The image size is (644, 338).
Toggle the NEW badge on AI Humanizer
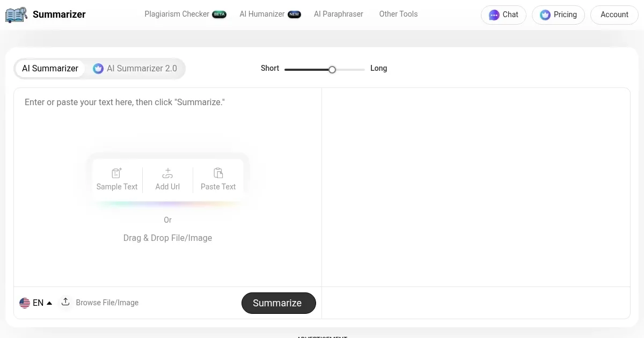(294, 14)
